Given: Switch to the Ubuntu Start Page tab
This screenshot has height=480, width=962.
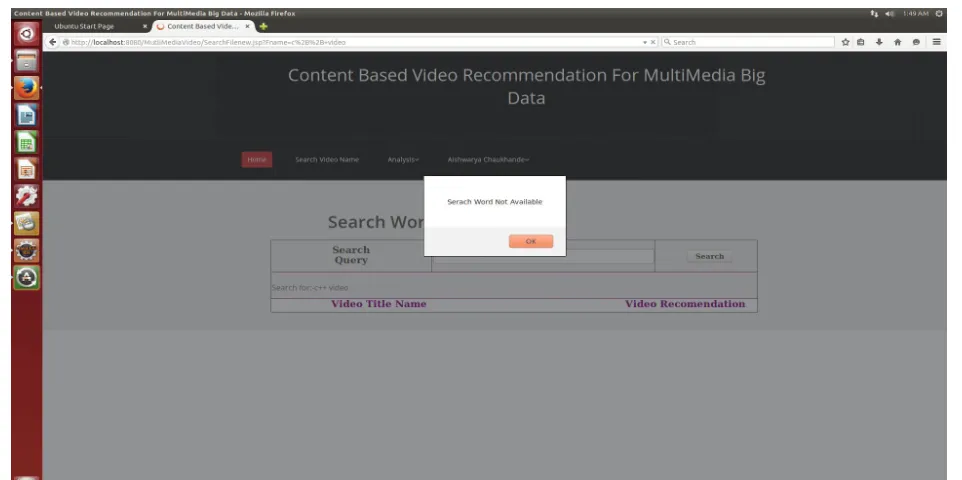Looking at the screenshot, I should click(x=98, y=26).
